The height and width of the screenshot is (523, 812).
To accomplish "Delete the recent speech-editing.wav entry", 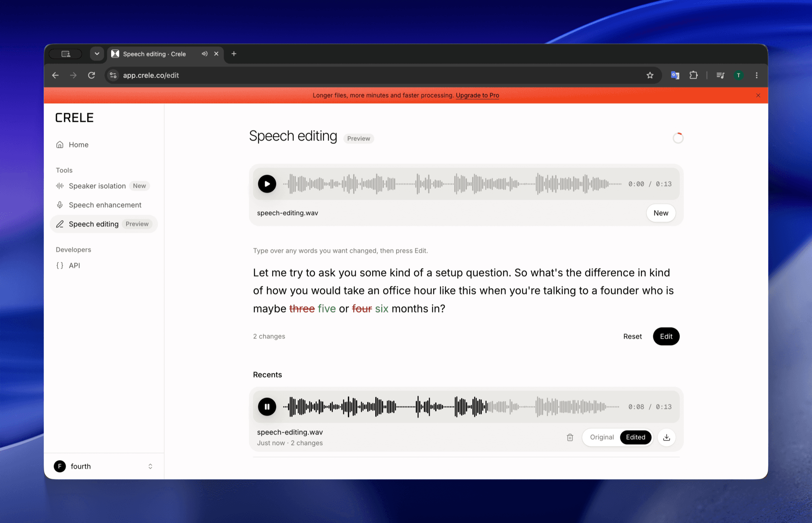I will pos(570,437).
